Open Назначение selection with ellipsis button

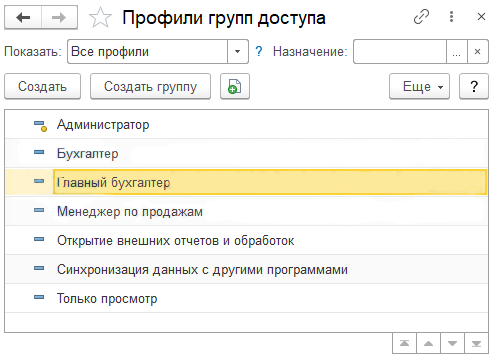(x=457, y=52)
